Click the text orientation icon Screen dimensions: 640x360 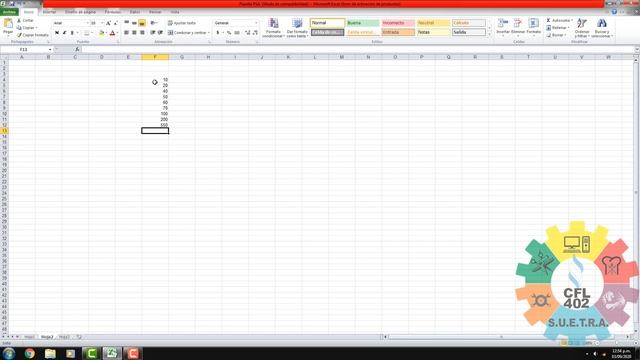153,23
